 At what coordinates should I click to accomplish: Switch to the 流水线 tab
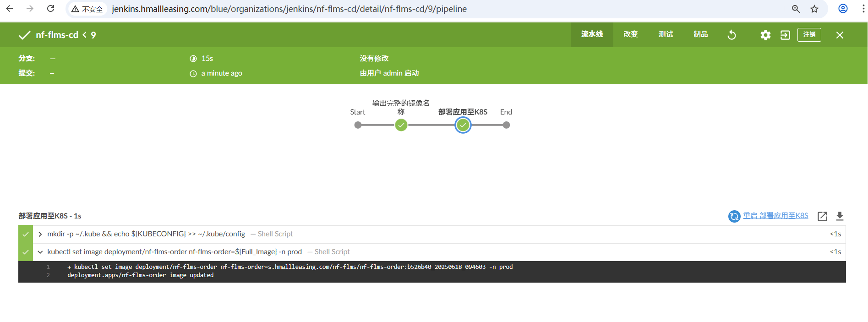click(592, 34)
